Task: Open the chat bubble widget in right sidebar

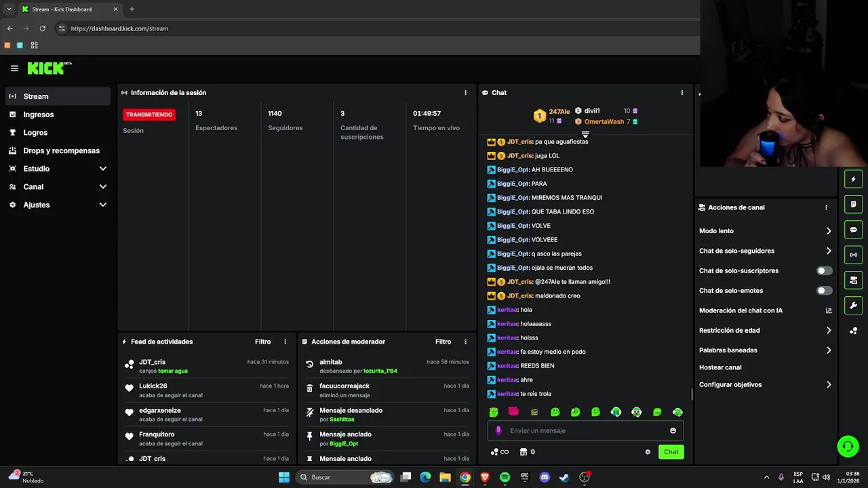Action: coord(853,230)
